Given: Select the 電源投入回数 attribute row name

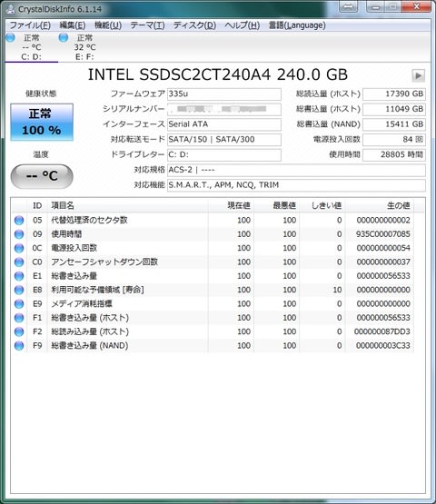Looking at the screenshot, I should pyautogui.click(x=74, y=248).
